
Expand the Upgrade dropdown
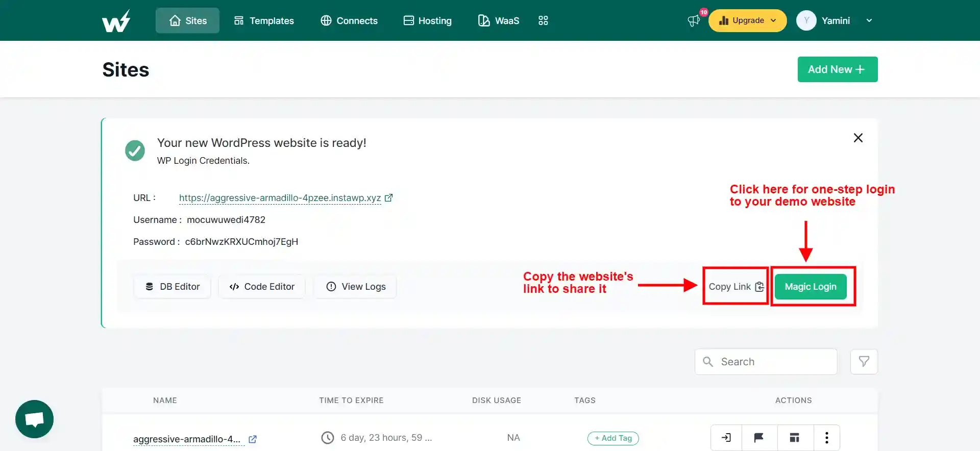coord(747,20)
